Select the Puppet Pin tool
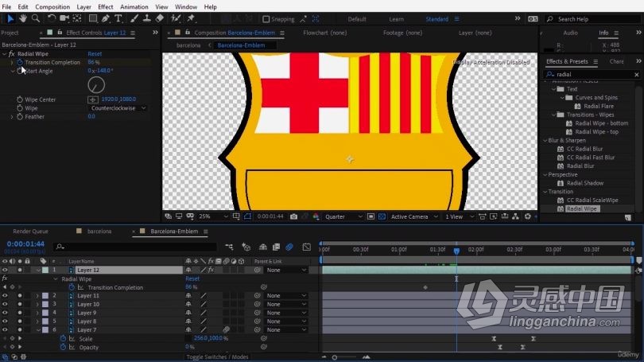 [191, 18]
